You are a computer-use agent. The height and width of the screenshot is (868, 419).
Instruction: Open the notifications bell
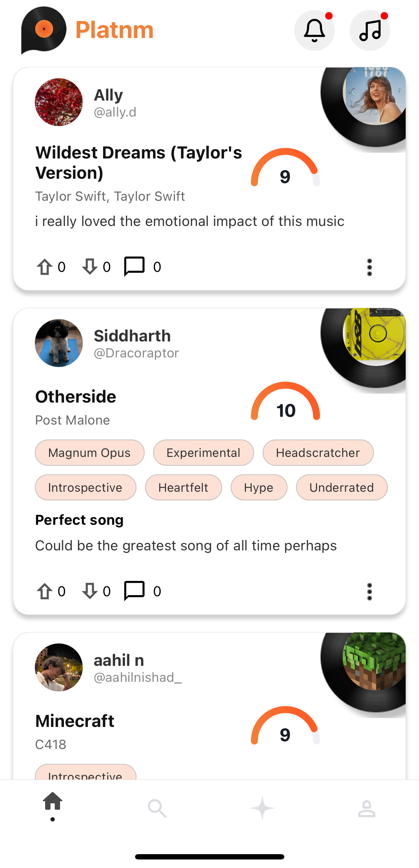[x=315, y=30]
